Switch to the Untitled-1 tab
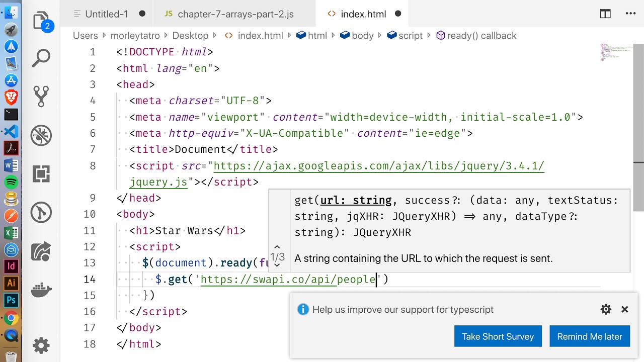644x362 pixels. tap(107, 14)
